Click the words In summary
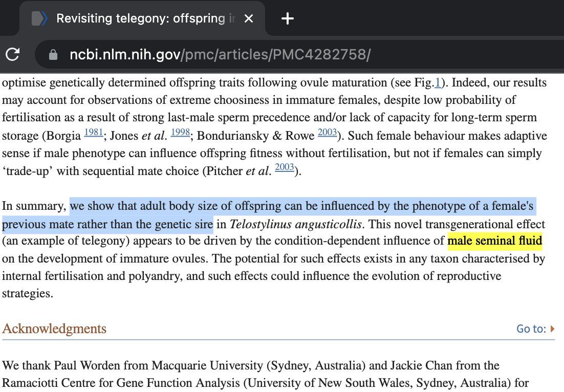The width and height of the screenshot is (564, 392). (x=34, y=207)
